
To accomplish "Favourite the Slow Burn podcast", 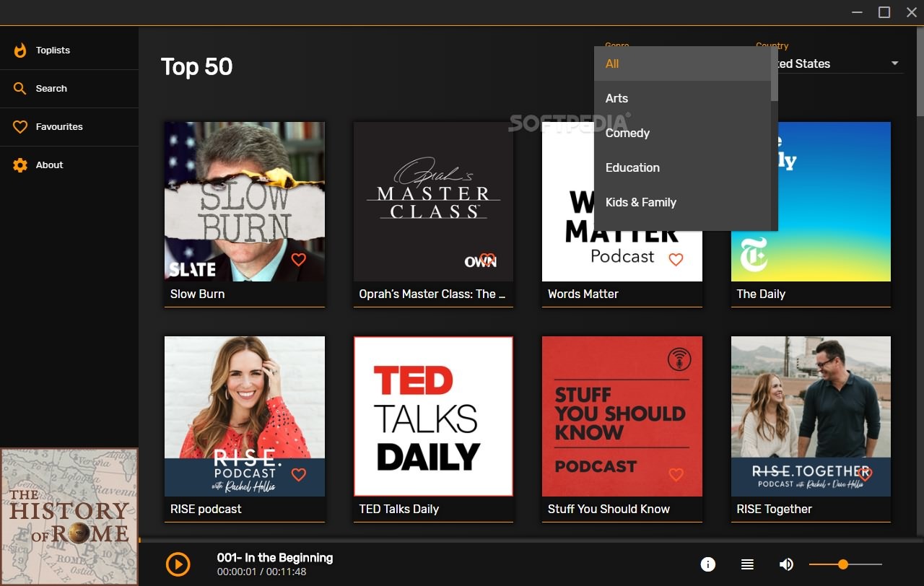I will [x=299, y=260].
